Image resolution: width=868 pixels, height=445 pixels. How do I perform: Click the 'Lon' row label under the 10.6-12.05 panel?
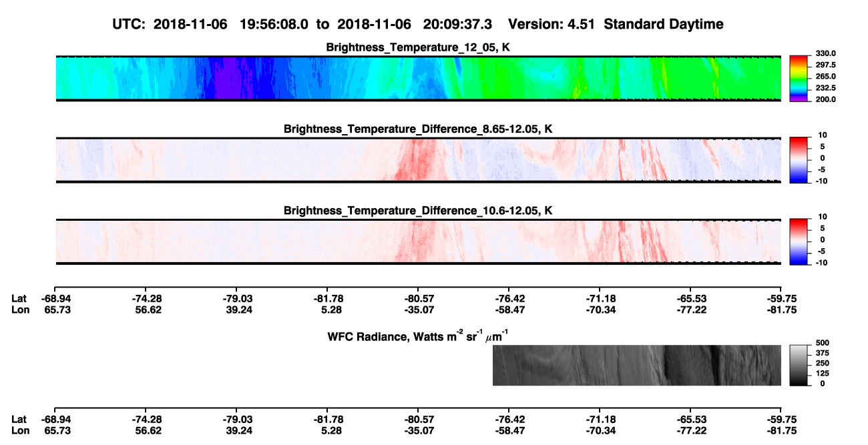(20, 310)
